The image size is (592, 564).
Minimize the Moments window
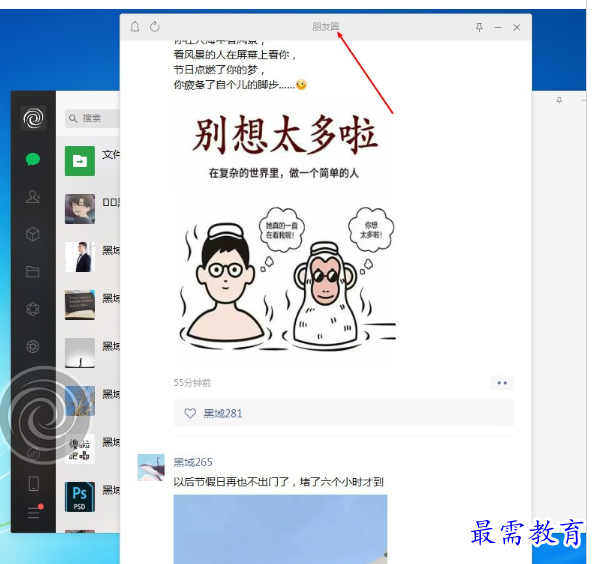coord(498,27)
